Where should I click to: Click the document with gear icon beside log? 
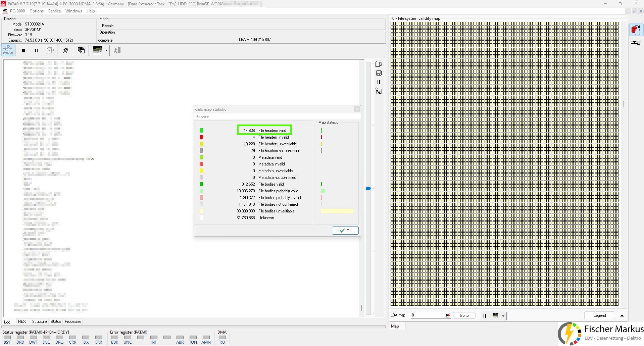(379, 64)
